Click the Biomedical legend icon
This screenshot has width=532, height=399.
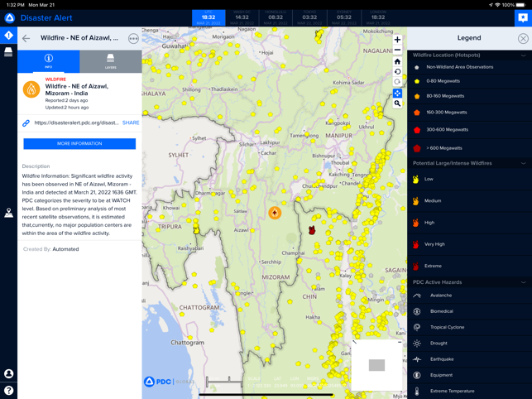coord(417,311)
